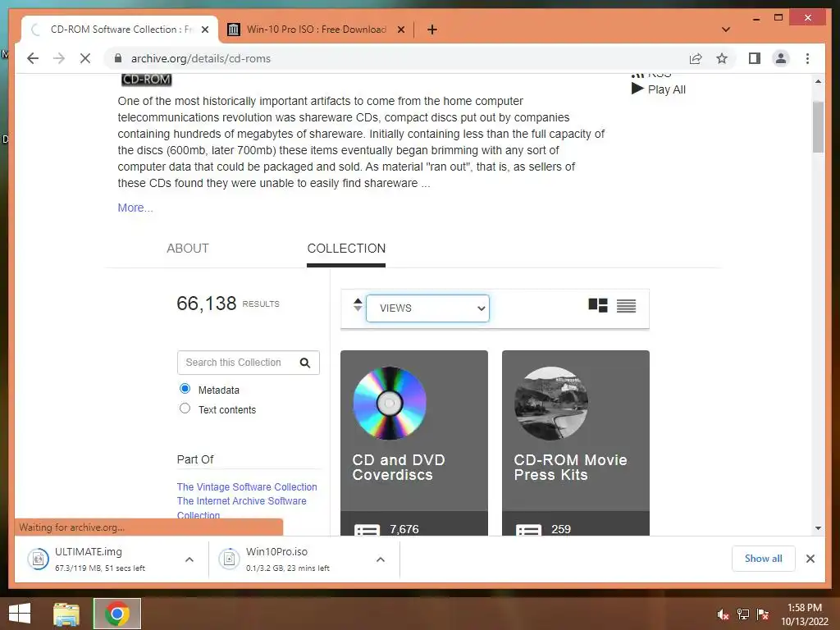Open a new browser tab

[431, 30]
